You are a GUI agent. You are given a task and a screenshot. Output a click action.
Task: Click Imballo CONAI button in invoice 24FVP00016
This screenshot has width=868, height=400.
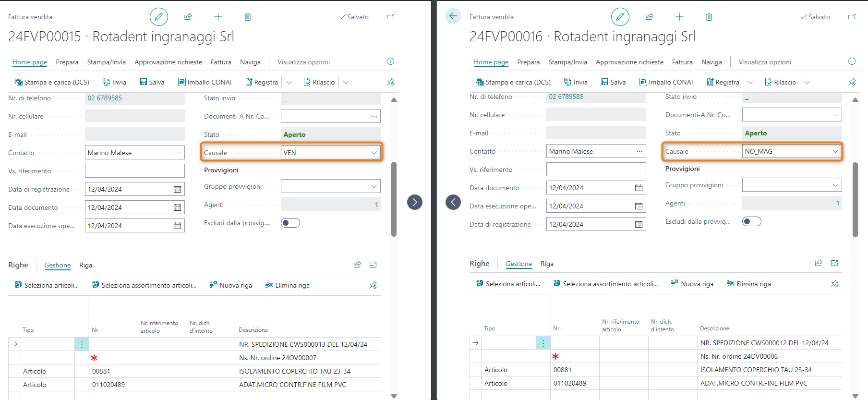coord(666,82)
